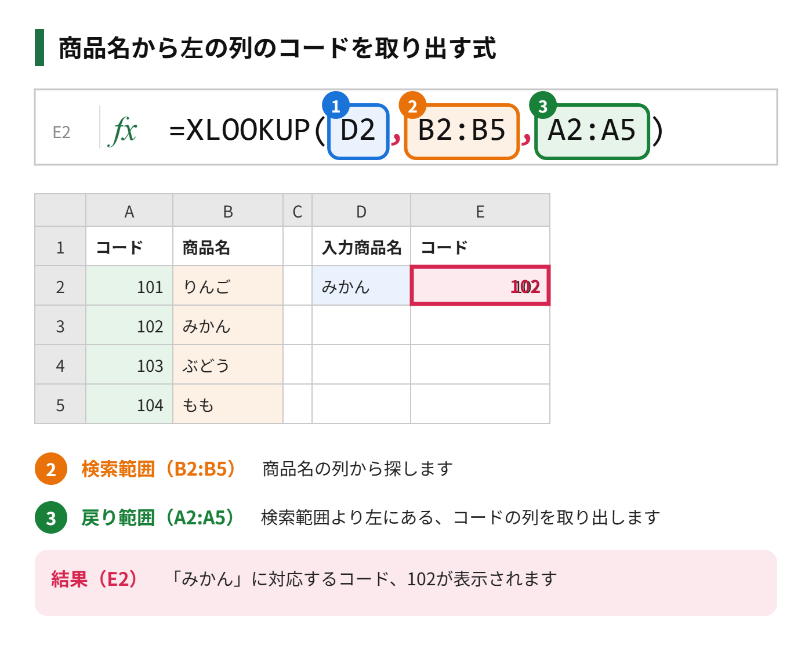Image resolution: width=812 pixels, height=645 pixels.
Task: Select column A header
Action: pyautogui.click(x=129, y=211)
